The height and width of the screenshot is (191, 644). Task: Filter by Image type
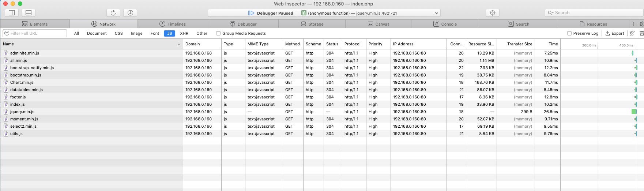point(137,33)
